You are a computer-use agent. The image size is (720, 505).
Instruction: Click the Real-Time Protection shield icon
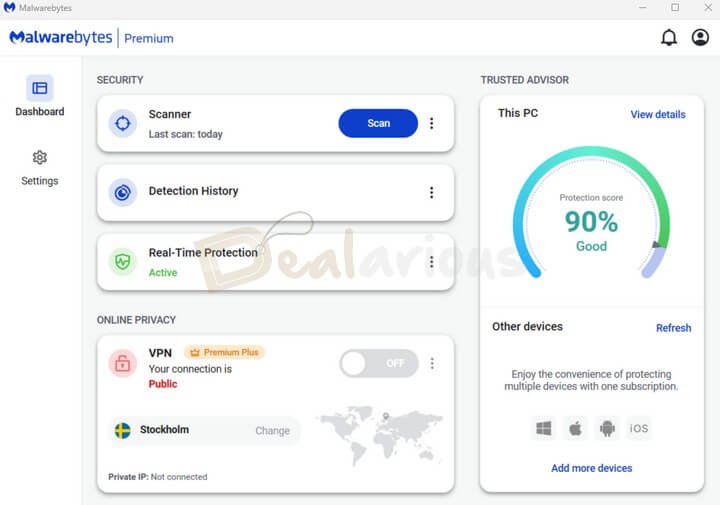click(123, 262)
